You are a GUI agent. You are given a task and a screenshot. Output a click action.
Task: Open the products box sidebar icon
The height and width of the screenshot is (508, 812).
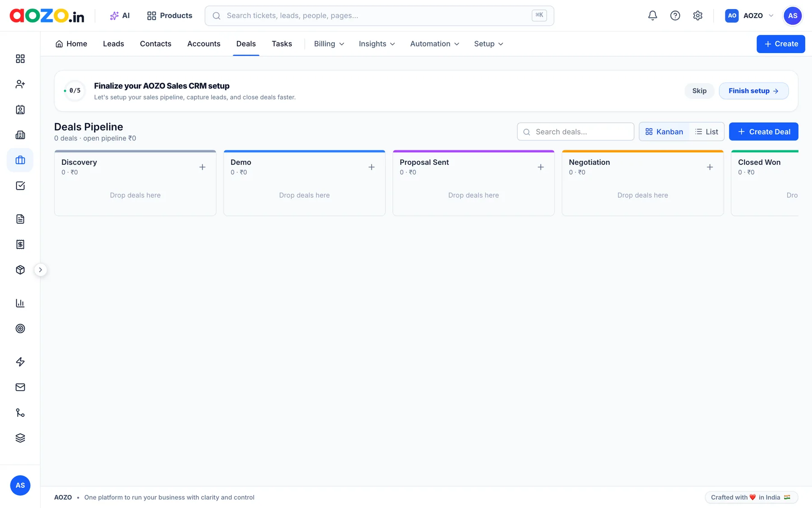pos(20,270)
